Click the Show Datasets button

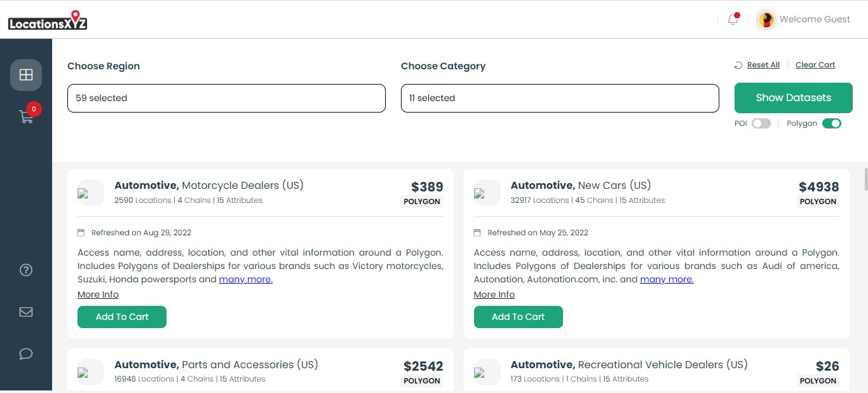tap(794, 98)
